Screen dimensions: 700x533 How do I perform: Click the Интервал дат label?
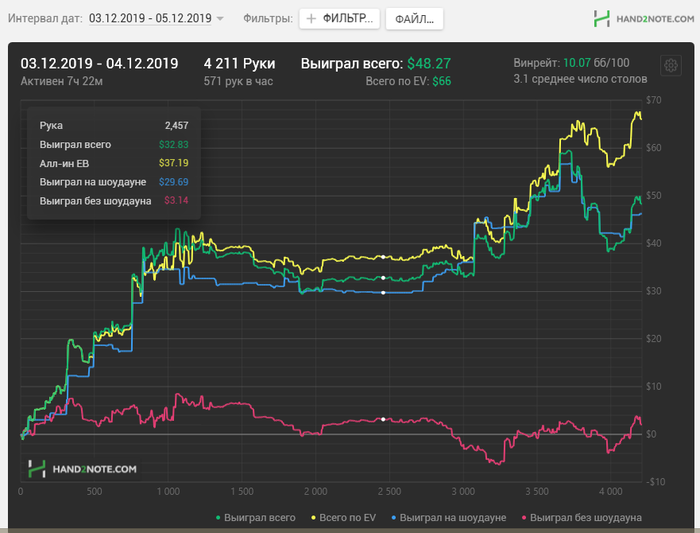(x=45, y=19)
